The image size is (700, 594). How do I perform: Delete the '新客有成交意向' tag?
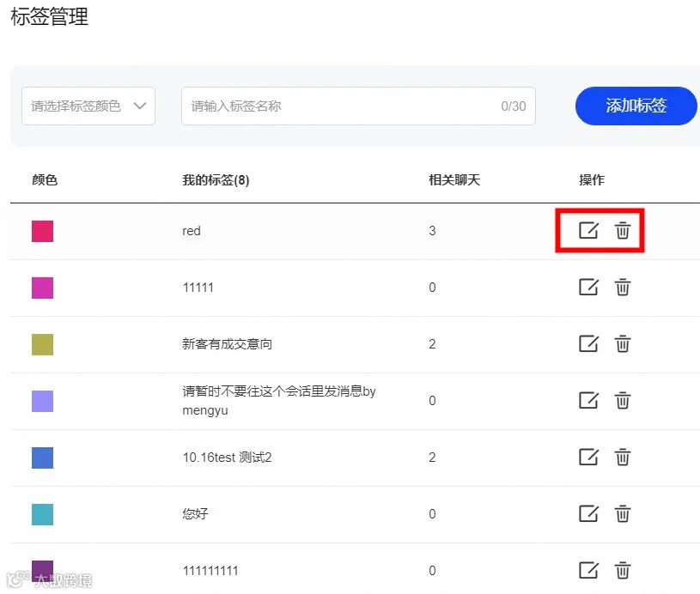623,343
